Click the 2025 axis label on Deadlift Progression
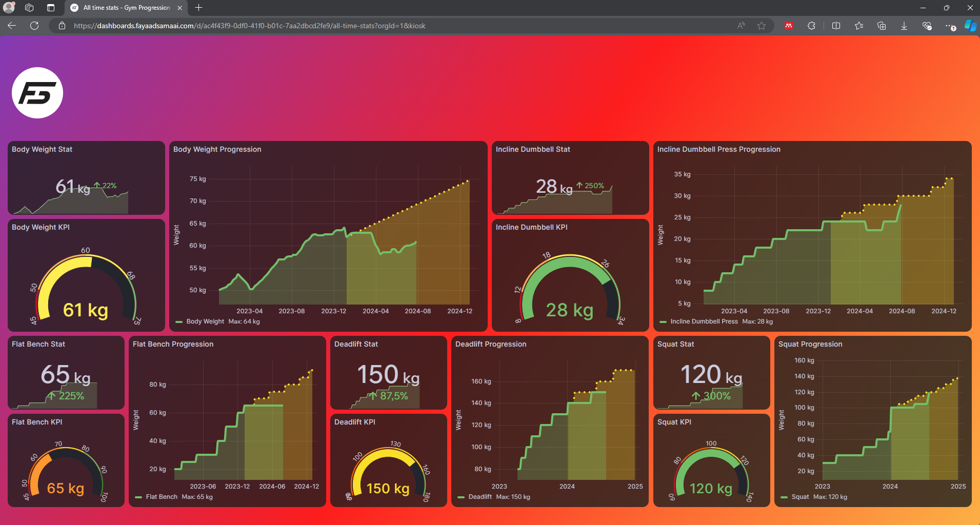Screen dimensions: 980x525 coord(635,487)
